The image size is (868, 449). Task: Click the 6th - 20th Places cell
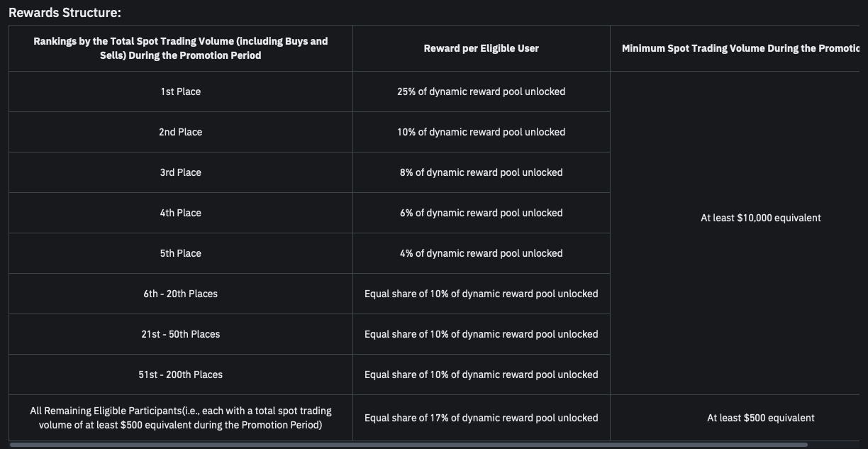click(x=180, y=294)
